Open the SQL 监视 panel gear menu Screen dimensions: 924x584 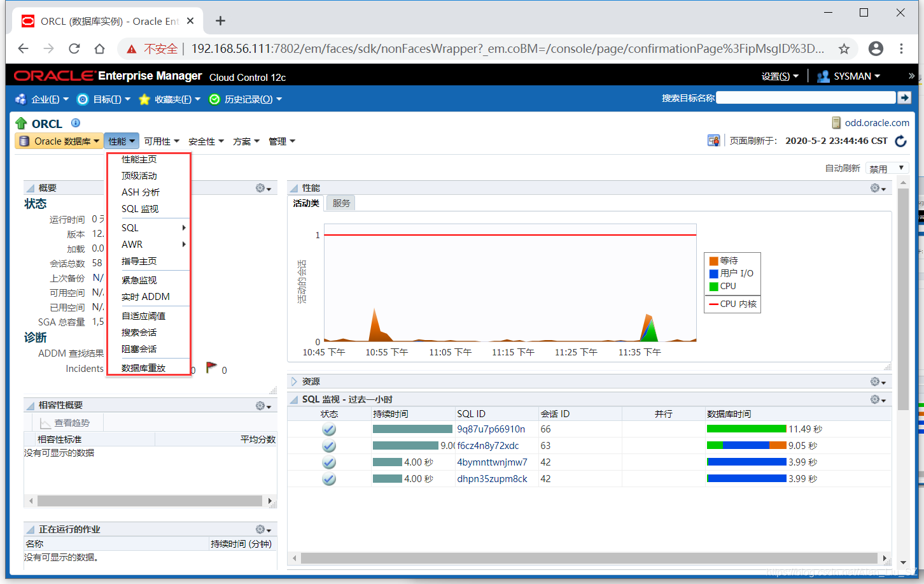point(878,399)
